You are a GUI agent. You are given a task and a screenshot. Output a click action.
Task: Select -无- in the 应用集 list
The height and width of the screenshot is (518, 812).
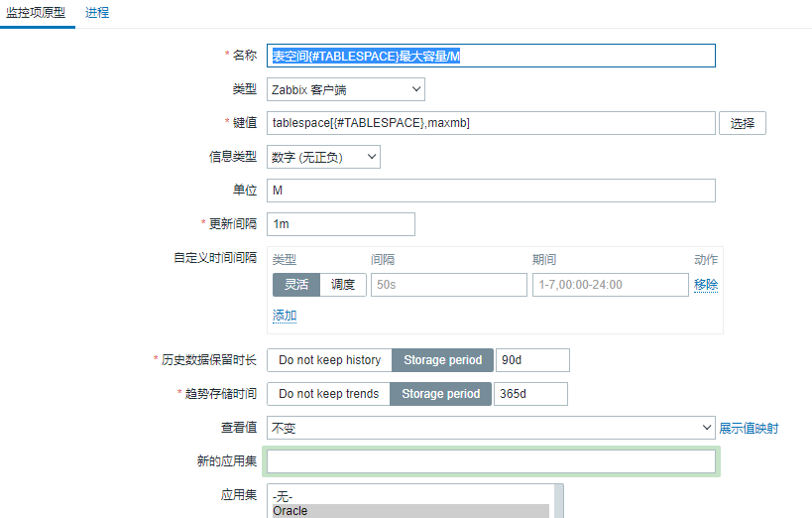point(410,497)
